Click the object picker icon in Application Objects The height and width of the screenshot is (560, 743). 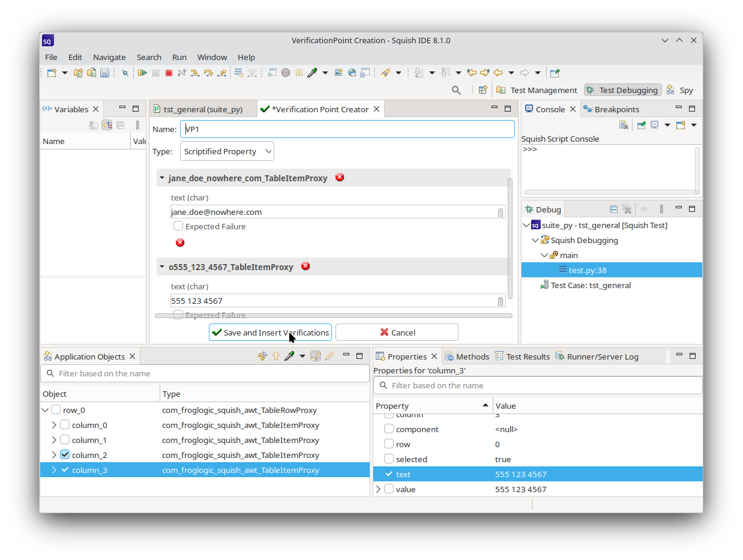[289, 356]
